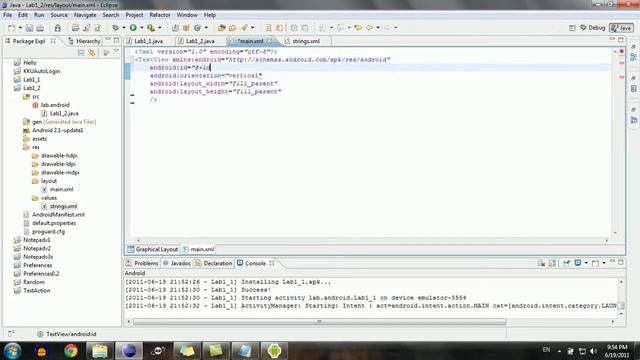This screenshot has height=360, width=640.
Task: Select the TestAction project
Action: [37, 291]
